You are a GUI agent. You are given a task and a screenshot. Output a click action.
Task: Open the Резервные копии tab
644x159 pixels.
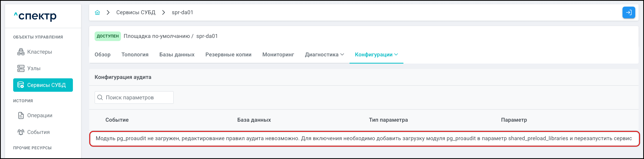click(228, 55)
